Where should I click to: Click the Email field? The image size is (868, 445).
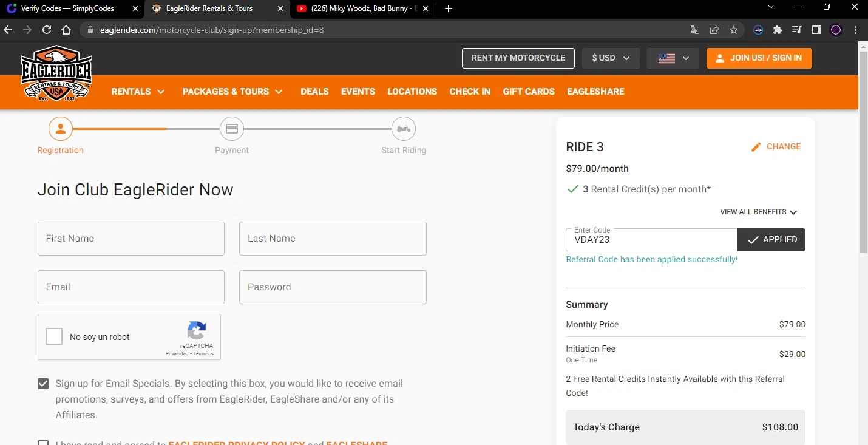(x=131, y=287)
